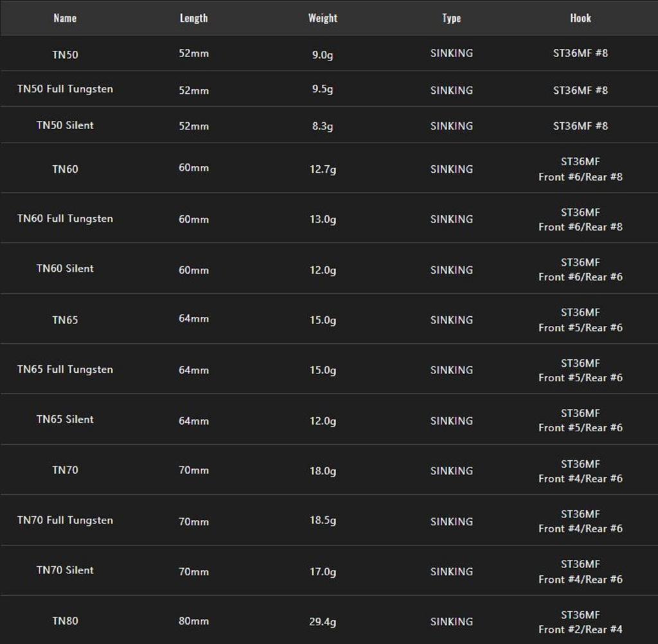Click the Name column header
Image resolution: width=658 pixels, height=644 pixels.
pyautogui.click(x=65, y=18)
